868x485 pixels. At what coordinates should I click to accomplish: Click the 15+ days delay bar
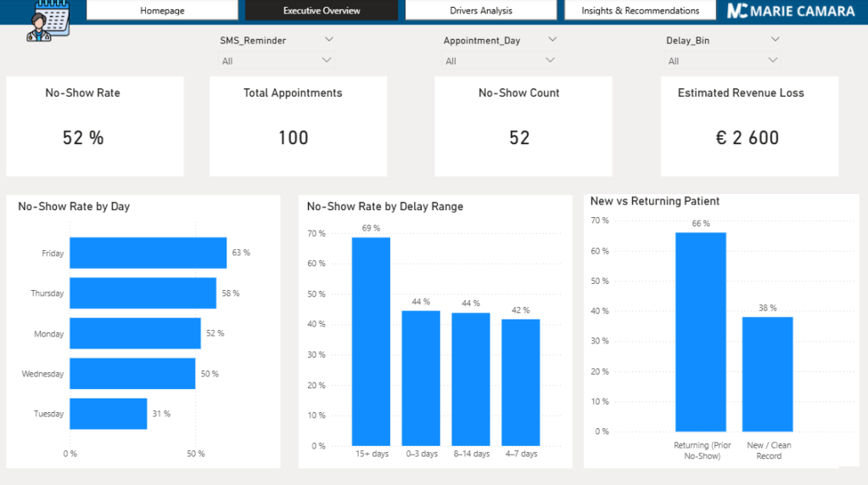click(x=371, y=341)
